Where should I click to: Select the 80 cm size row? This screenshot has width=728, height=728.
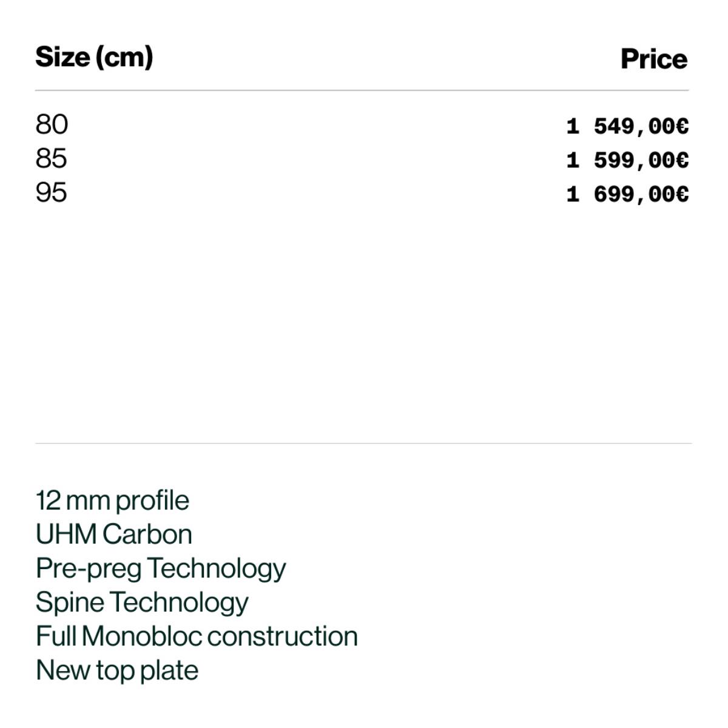[52, 124]
